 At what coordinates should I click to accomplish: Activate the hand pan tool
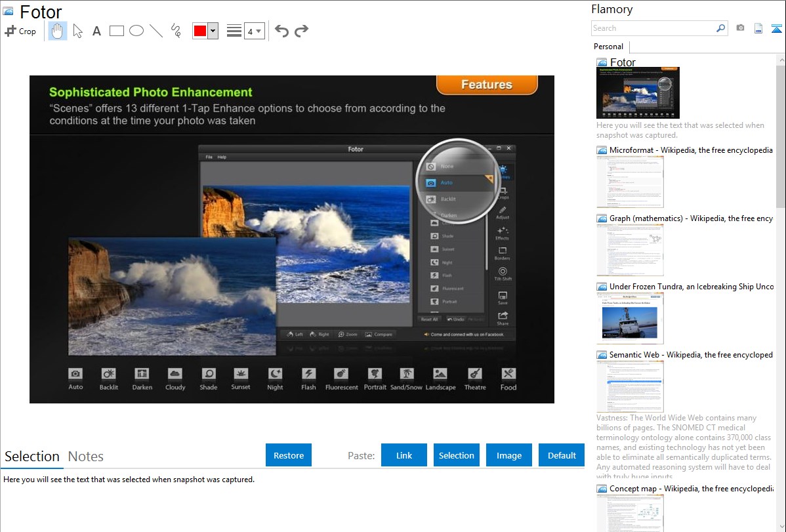[58, 31]
